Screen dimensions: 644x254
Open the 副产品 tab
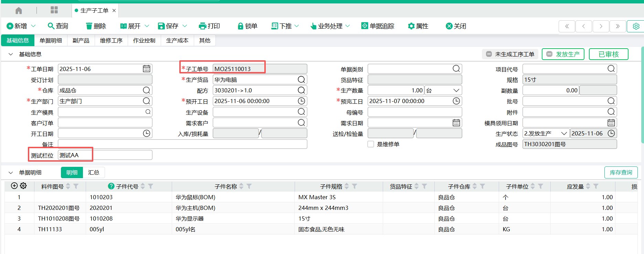coord(81,40)
